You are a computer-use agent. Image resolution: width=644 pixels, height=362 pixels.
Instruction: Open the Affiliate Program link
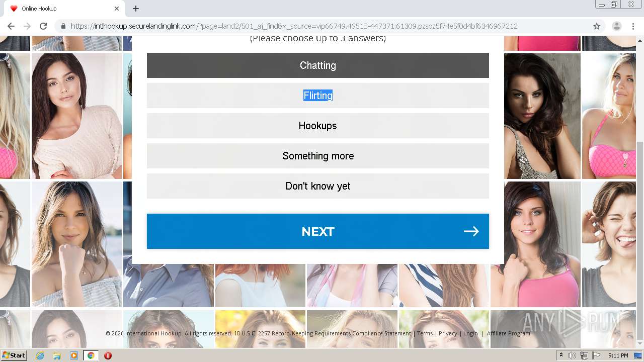tap(508, 333)
